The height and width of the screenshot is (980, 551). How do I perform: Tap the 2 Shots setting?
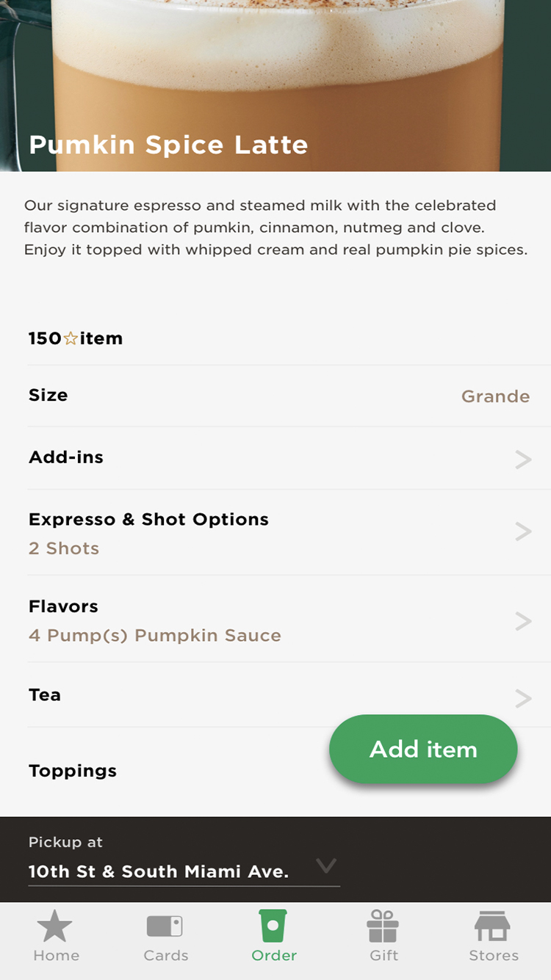point(64,548)
